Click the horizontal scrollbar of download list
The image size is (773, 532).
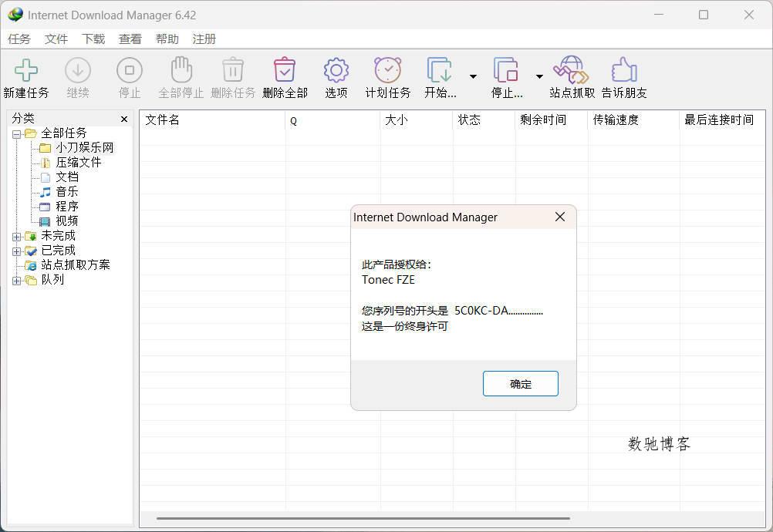pos(363,518)
